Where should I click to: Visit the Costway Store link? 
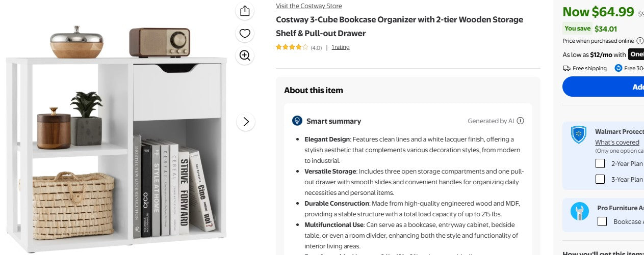coord(308,6)
